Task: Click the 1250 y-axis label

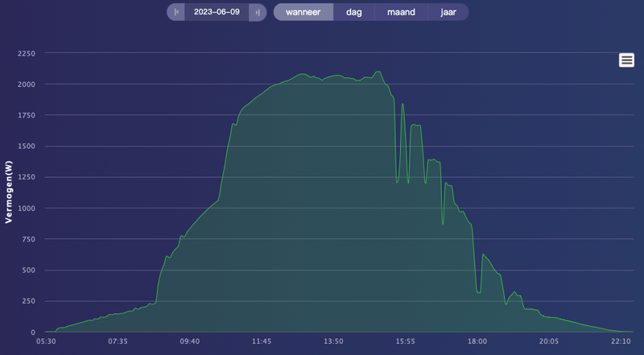Action: pyautogui.click(x=27, y=177)
